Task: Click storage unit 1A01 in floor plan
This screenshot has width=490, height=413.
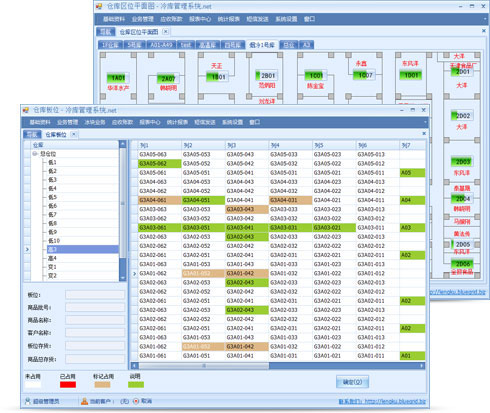Action: (x=118, y=78)
